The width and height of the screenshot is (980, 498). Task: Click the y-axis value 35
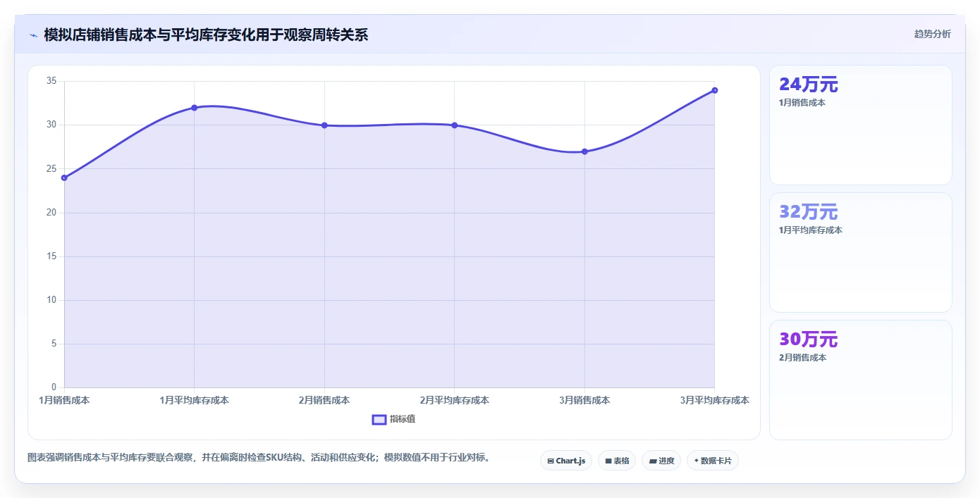tap(51, 81)
